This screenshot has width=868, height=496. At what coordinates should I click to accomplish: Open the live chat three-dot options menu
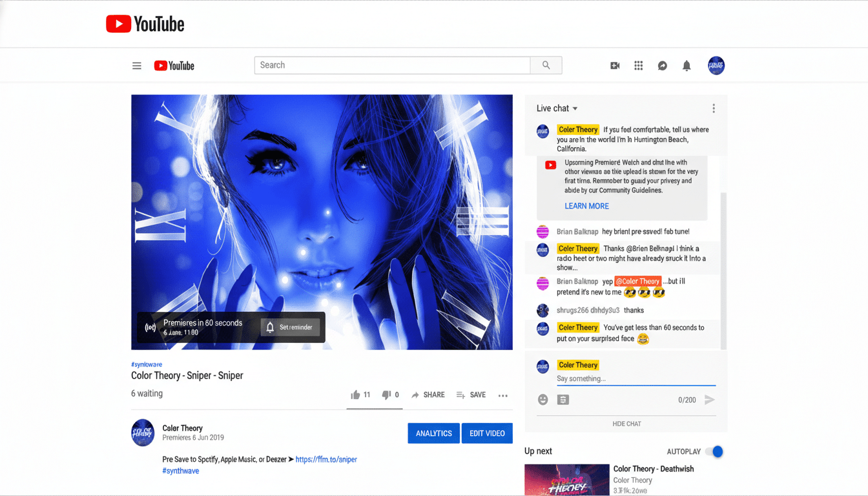click(714, 108)
